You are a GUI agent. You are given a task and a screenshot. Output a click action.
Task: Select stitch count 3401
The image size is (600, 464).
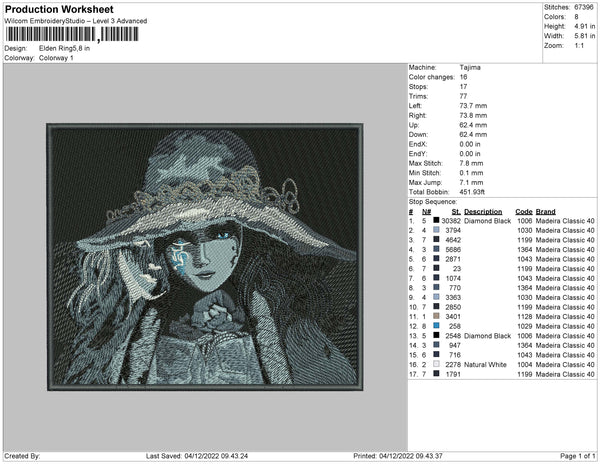(453, 316)
